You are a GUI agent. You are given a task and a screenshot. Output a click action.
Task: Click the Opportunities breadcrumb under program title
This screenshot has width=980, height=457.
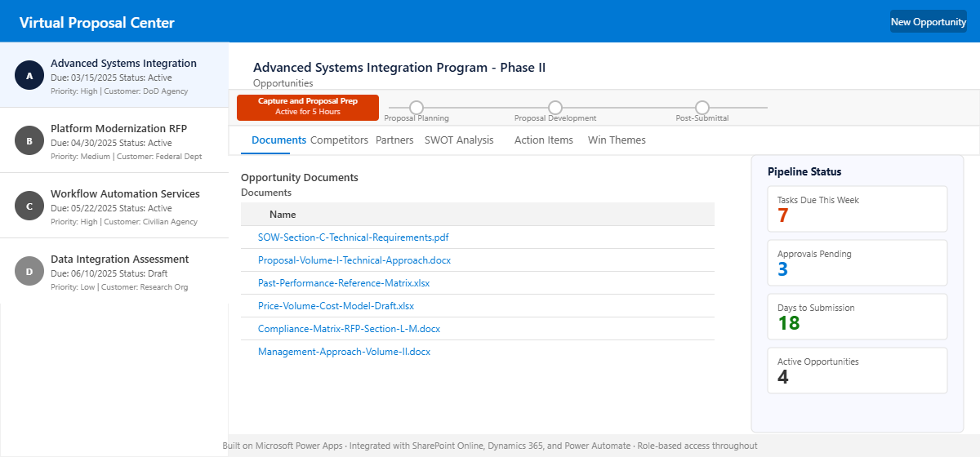(283, 83)
